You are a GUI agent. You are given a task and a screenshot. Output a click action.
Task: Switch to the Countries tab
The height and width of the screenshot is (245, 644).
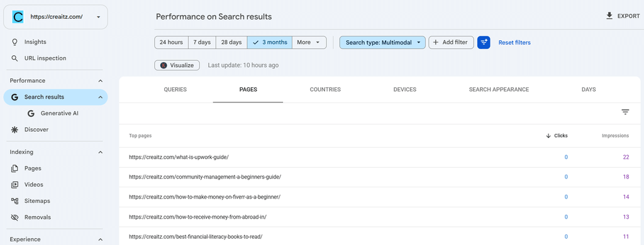[325, 89]
